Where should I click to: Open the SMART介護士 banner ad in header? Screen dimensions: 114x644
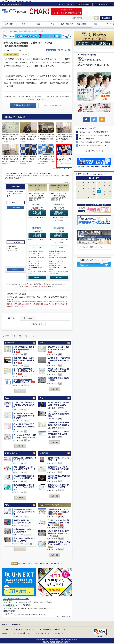pyautogui.click(x=56, y=11)
